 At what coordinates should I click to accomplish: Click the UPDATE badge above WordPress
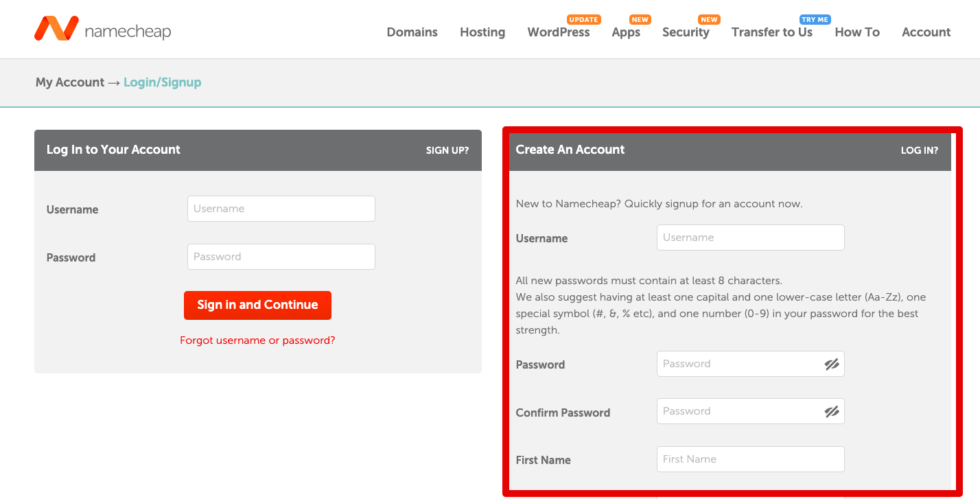584,19
